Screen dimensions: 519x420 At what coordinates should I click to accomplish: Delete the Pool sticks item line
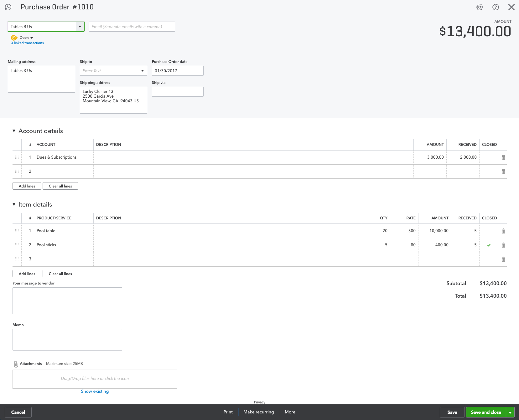503,245
